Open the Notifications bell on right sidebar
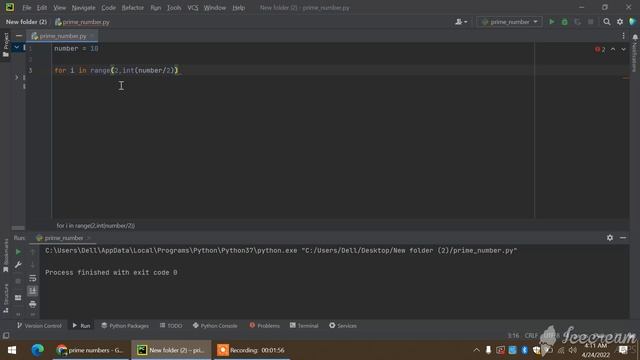 (x=635, y=38)
